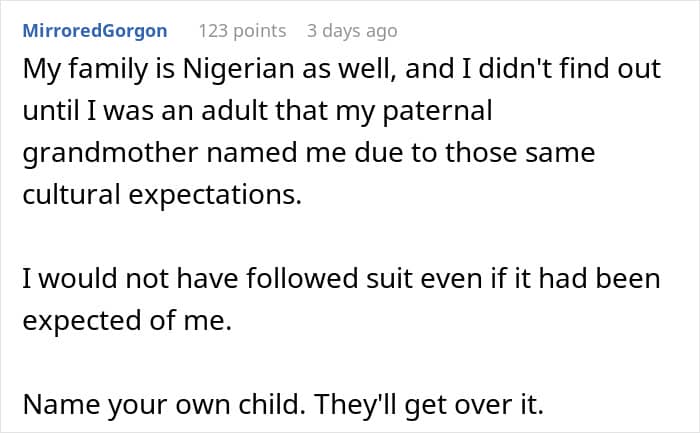Click the "3 days ago" timestamp
Viewport: 700px width, 433px height.
click(x=352, y=31)
